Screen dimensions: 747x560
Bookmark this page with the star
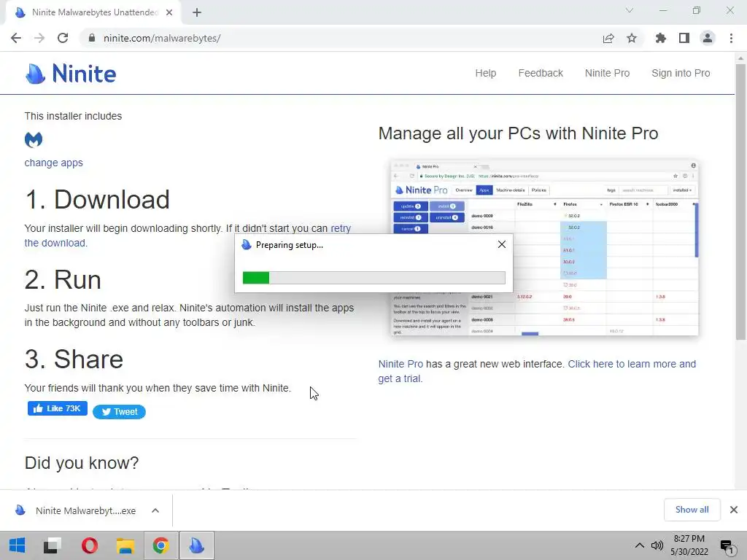(x=632, y=38)
